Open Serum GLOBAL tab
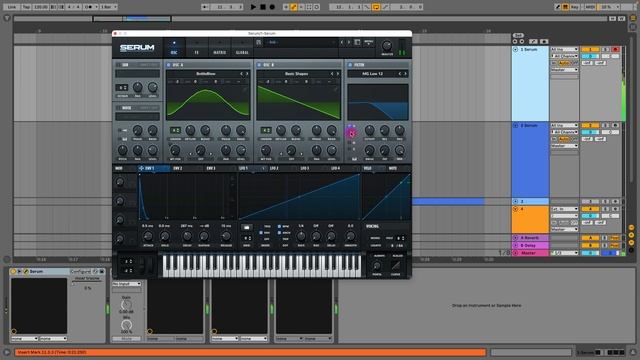 (x=242, y=48)
